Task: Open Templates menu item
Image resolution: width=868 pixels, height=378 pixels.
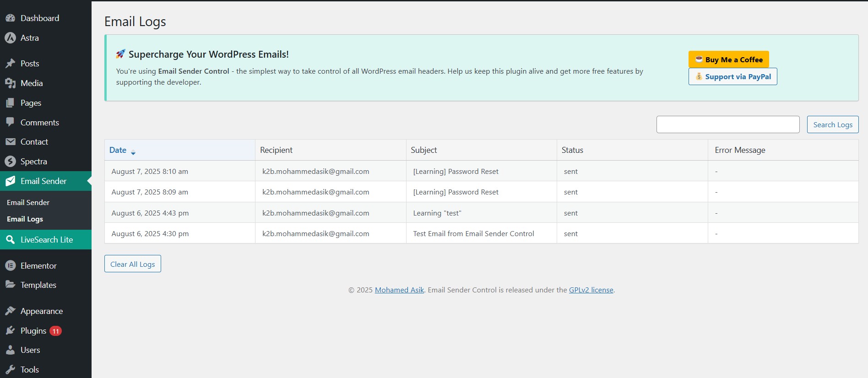Action: point(46,285)
